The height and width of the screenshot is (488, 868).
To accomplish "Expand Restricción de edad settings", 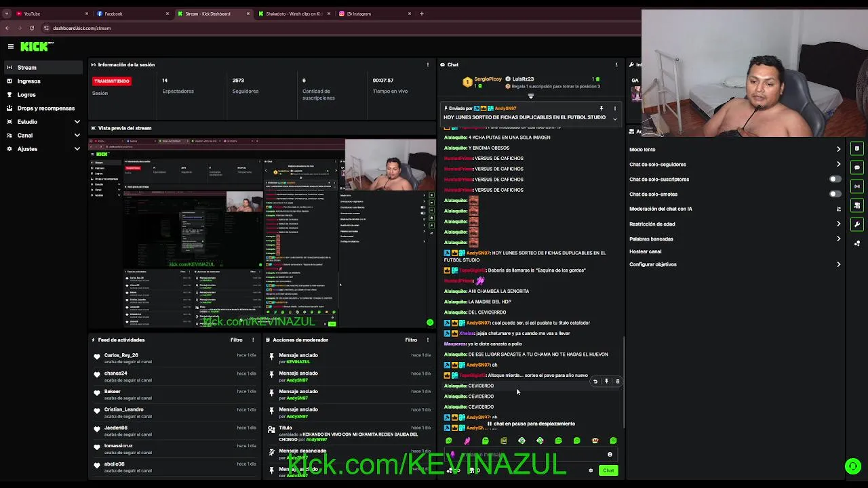I will click(838, 224).
